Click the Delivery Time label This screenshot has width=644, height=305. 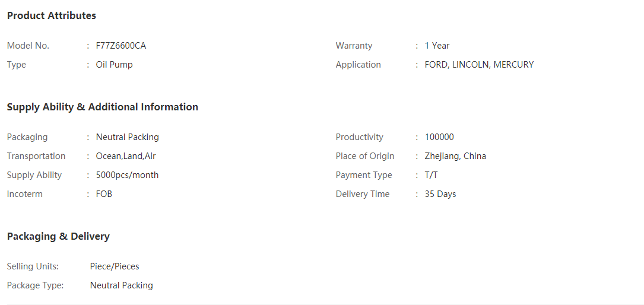[362, 194]
